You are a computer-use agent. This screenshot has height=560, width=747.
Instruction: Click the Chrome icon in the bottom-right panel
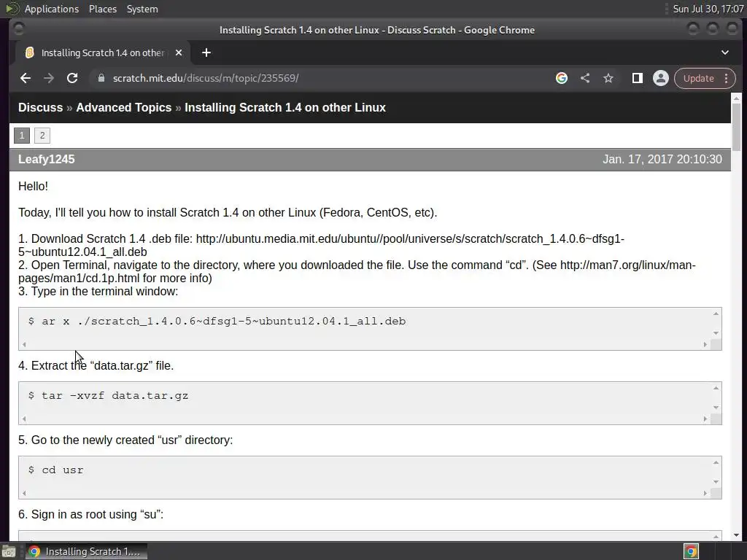click(x=691, y=551)
